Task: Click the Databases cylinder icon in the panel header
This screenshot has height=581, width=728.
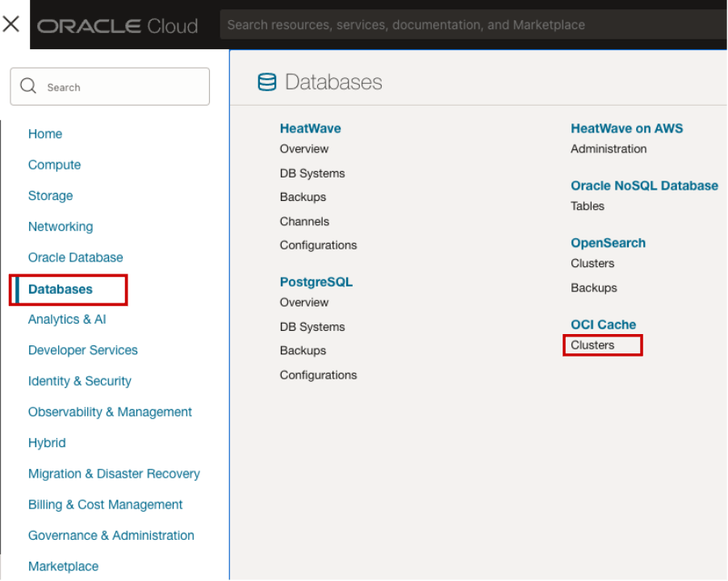Action: [267, 82]
